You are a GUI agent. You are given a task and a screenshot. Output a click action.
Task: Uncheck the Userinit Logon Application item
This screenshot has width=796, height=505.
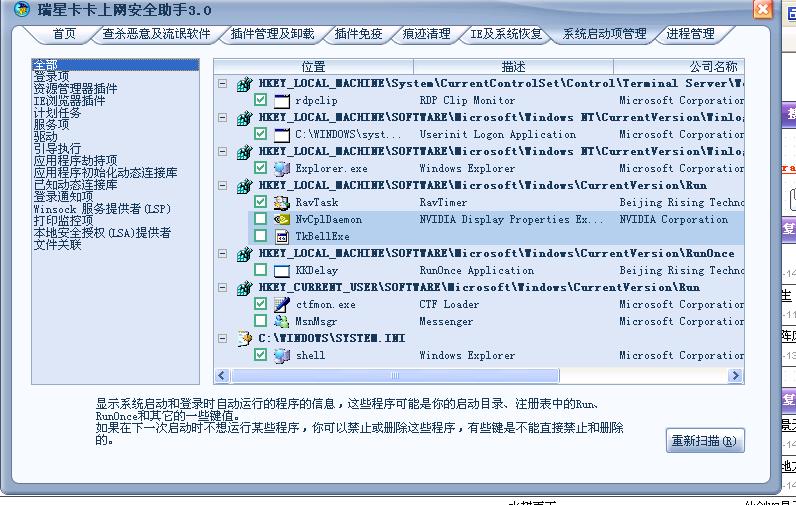pos(260,134)
